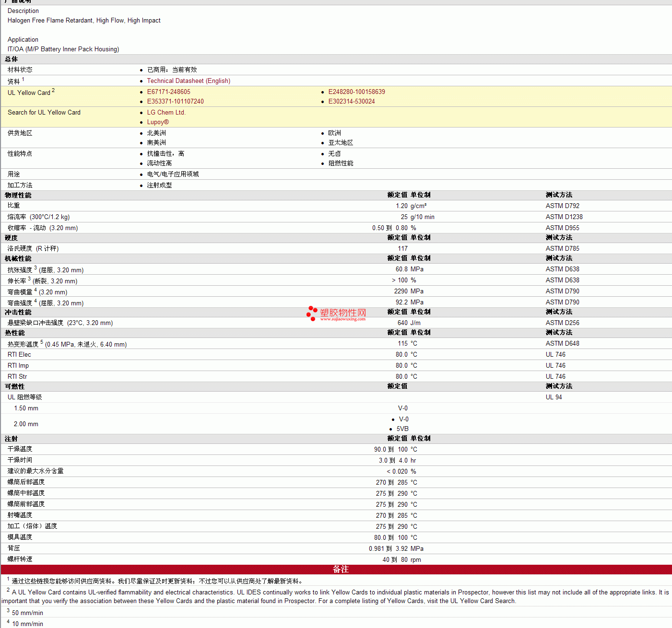Viewport: 672px width, 628px height.
Task: Click the 1.20 g/cm³ specific gravity value
Action: [411, 206]
